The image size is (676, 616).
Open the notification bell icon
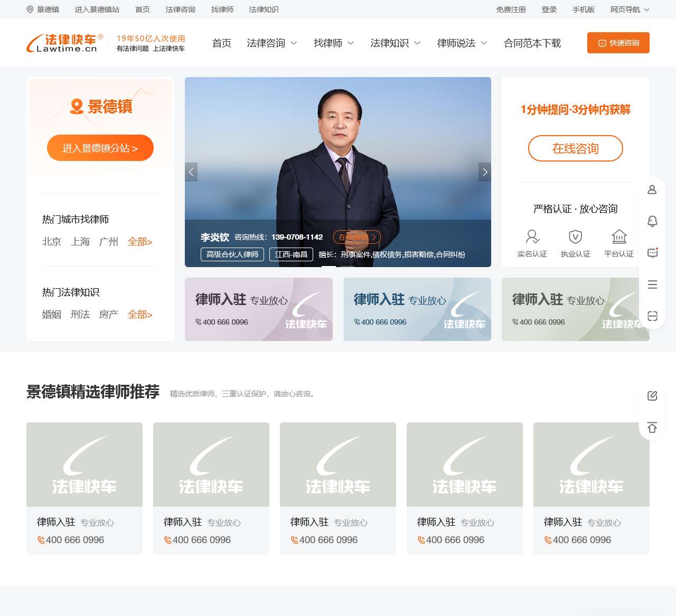(x=652, y=221)
